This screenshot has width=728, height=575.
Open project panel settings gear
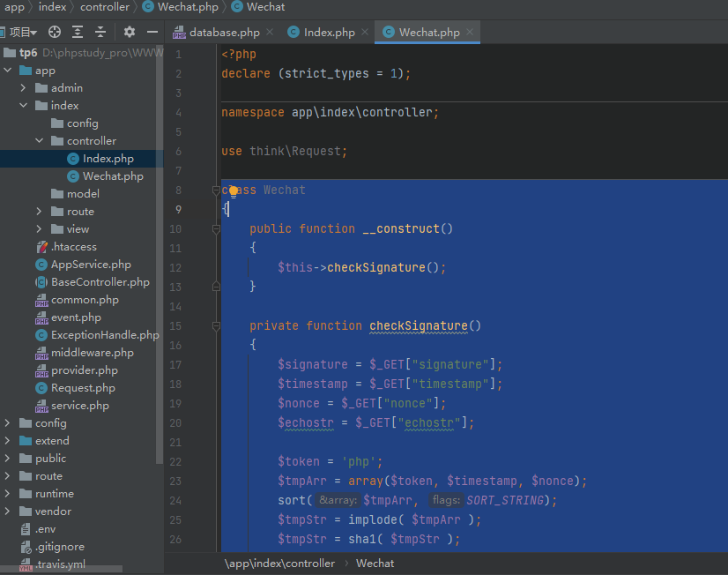pyautogui.click(x=129, y=32)
